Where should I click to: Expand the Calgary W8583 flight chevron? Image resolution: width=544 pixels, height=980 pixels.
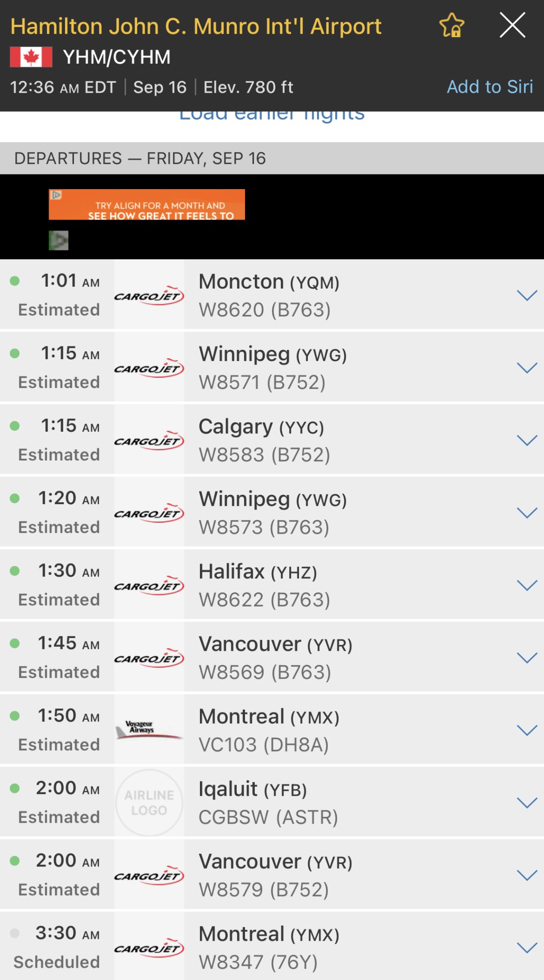(x=527, y=441)
